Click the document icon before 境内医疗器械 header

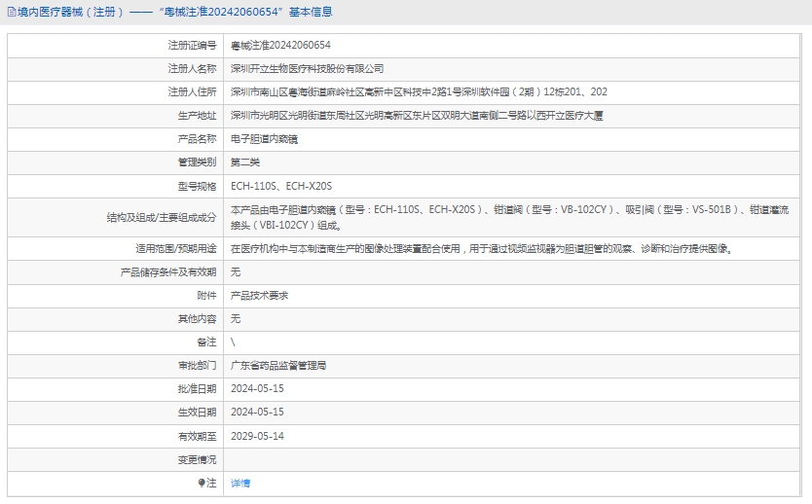10,13
